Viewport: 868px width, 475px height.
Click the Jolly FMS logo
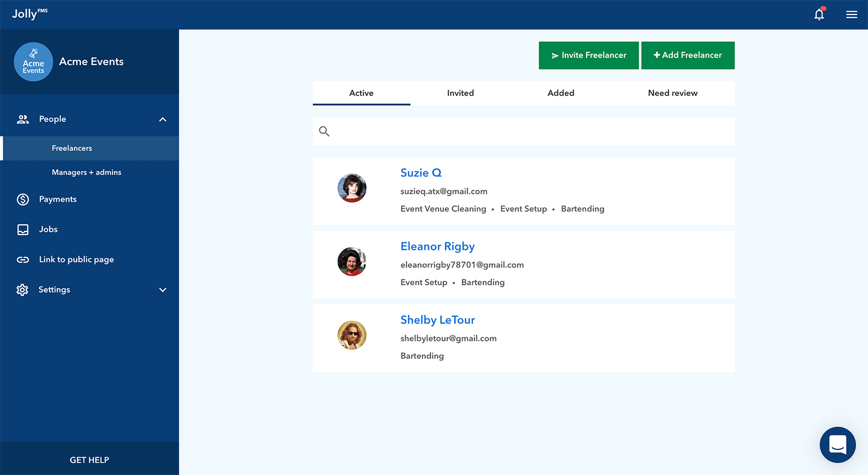pyautogui.click(x=30, y=13)
